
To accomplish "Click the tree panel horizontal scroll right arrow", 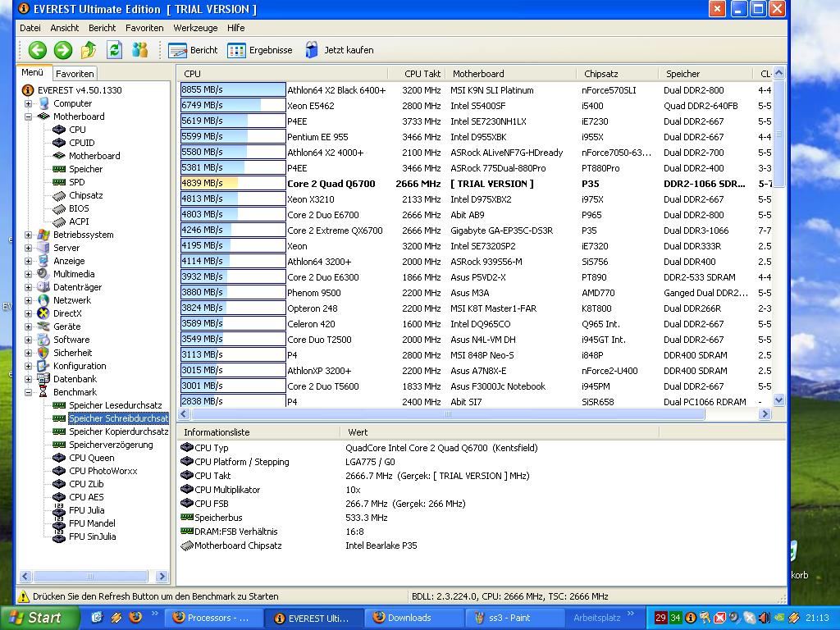I will tap(162, 577).
